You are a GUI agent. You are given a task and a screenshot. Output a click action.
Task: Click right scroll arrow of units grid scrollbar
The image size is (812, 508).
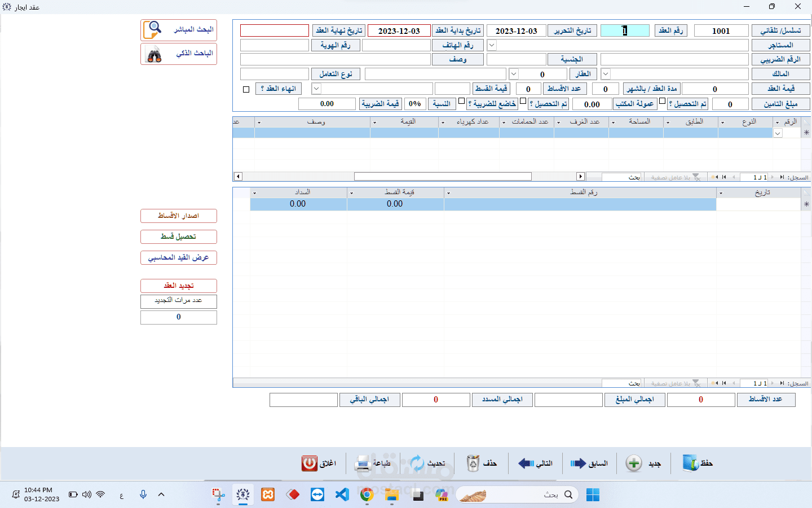tap(580, 177)
